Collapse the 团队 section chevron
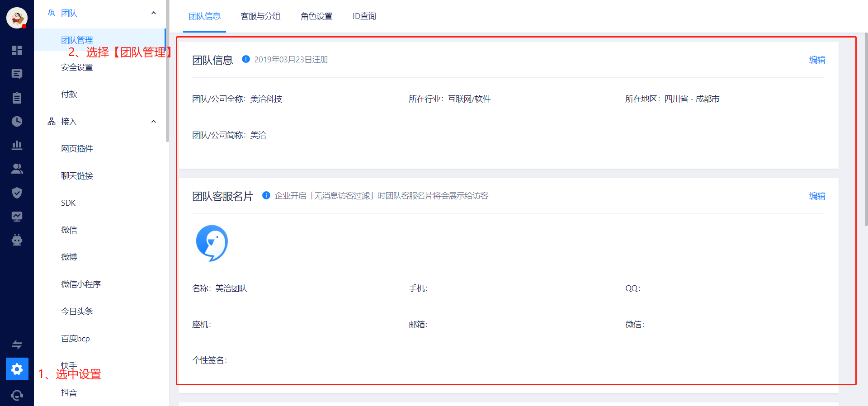Viewport: 868px width, 406px height. 154,13
